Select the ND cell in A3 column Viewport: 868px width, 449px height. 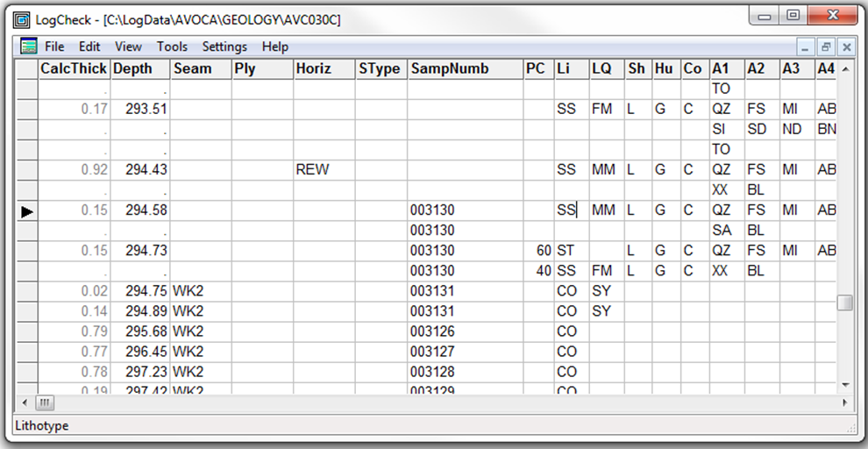coord(798,130)
